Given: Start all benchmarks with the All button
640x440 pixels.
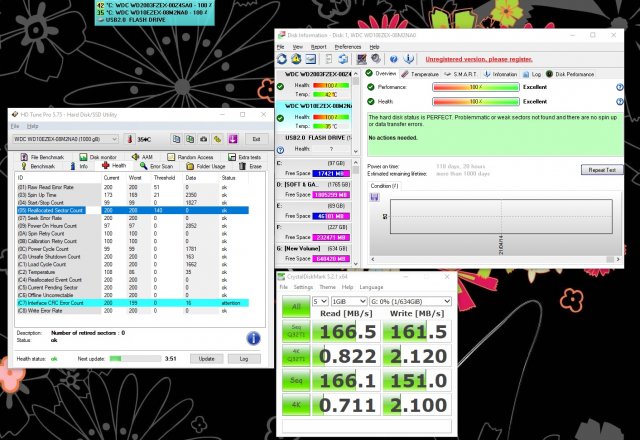Looking at the screenshot, I should (x=295, y=307).
